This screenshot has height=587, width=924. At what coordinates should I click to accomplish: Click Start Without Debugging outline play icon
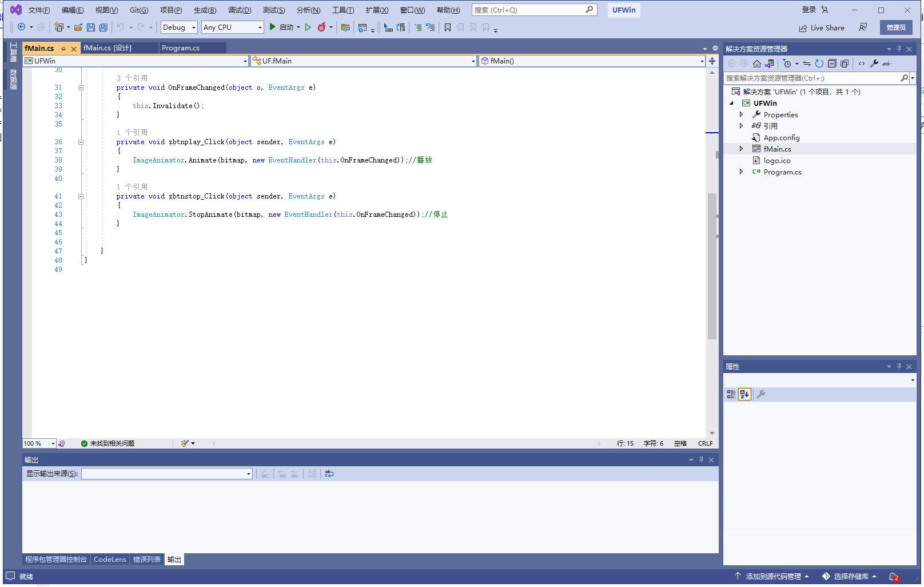(x=308, y=27)
